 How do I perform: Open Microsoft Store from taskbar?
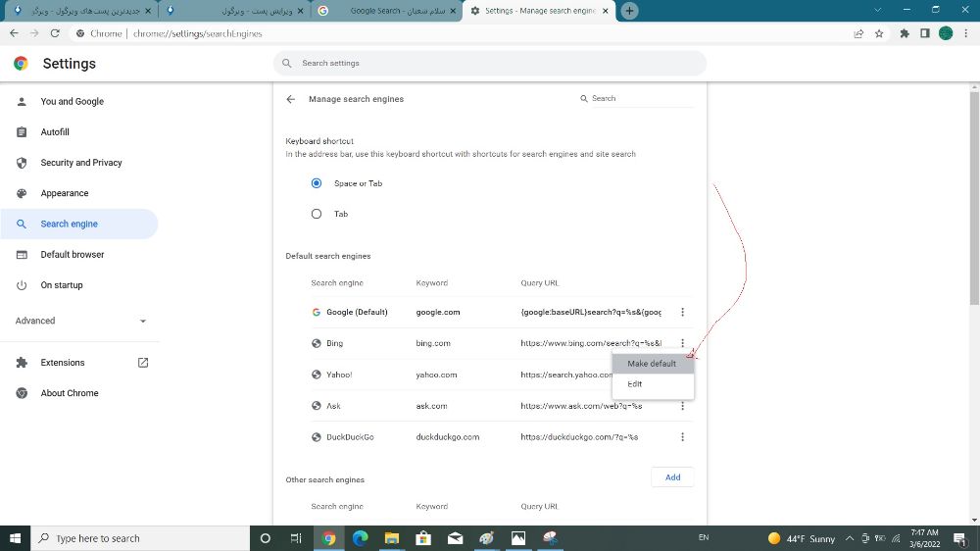(x=423, y=538)
